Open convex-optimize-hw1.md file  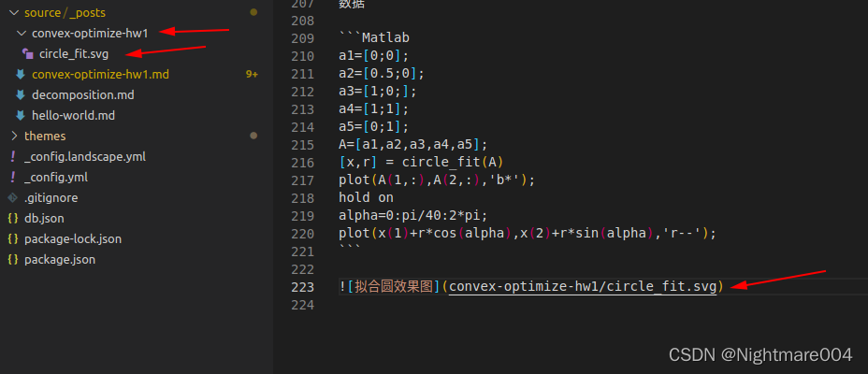100,75
